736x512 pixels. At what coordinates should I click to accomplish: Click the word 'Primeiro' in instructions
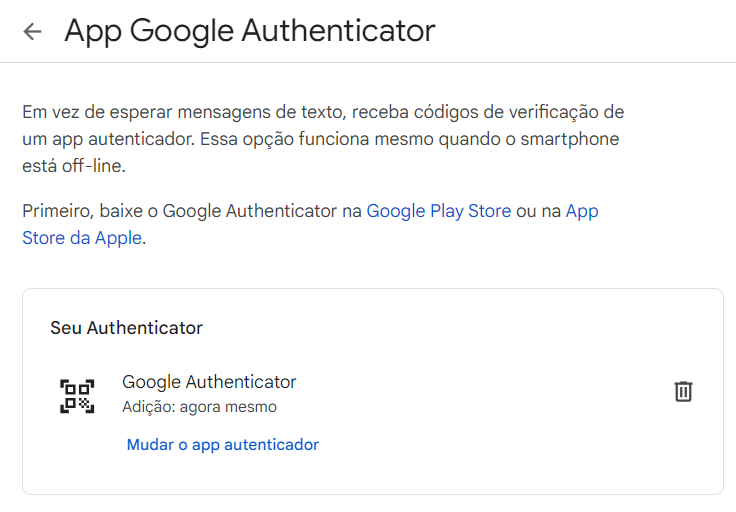pyautogui.click(x=58, y=211)
